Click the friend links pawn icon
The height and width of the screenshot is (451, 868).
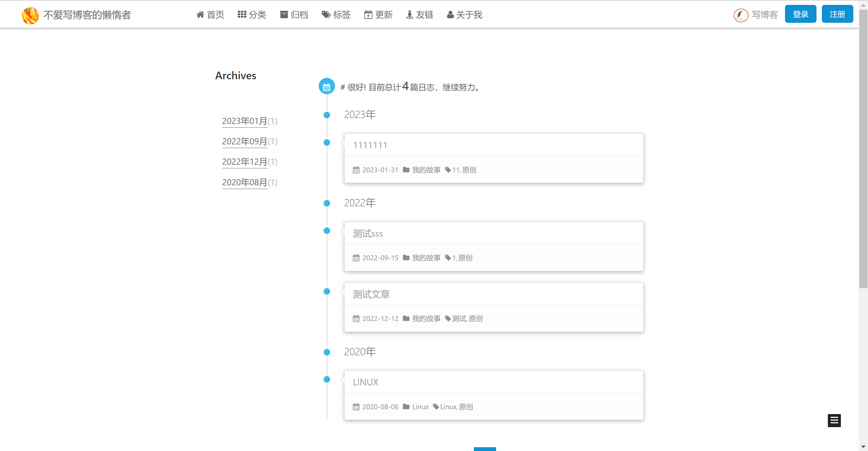tap(409, 14)
